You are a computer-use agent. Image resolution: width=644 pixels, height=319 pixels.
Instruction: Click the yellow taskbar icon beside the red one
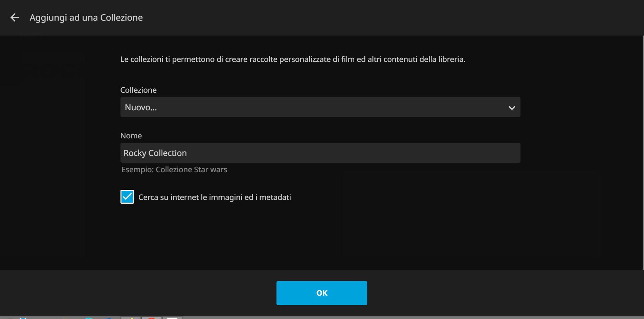coord(131,318)
